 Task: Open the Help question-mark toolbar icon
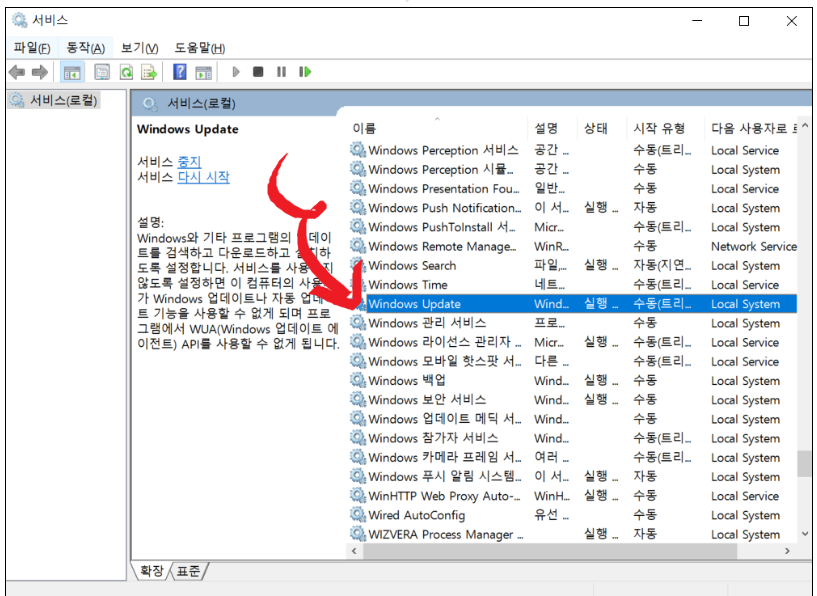[180, 72]
